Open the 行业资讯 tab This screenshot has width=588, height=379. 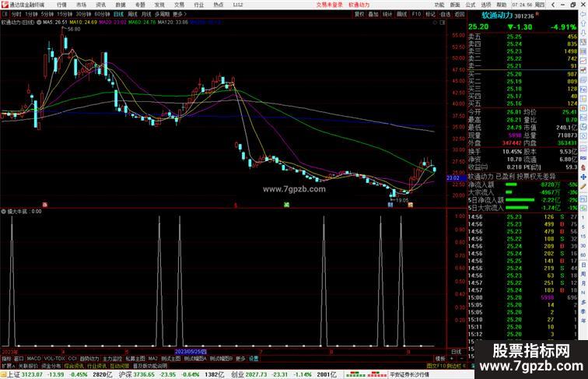[x=97, y=366]
